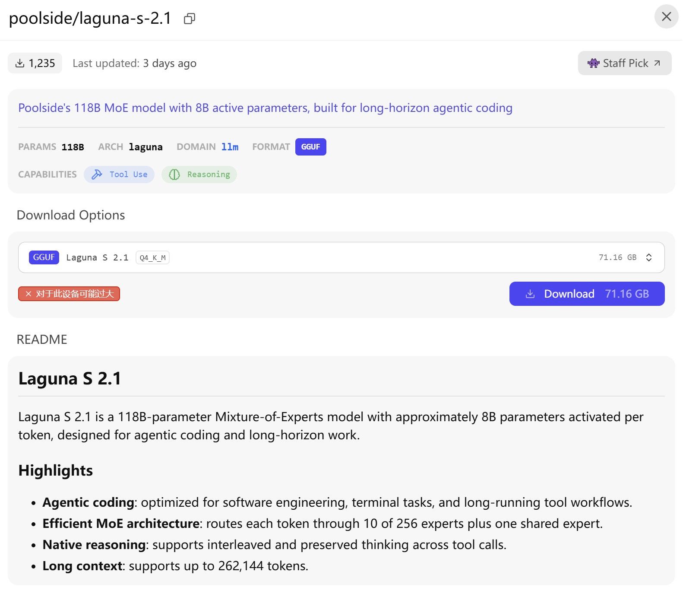Click the 1,235 downloads count badge
The image size is (683, 616).
coord(35,63)
